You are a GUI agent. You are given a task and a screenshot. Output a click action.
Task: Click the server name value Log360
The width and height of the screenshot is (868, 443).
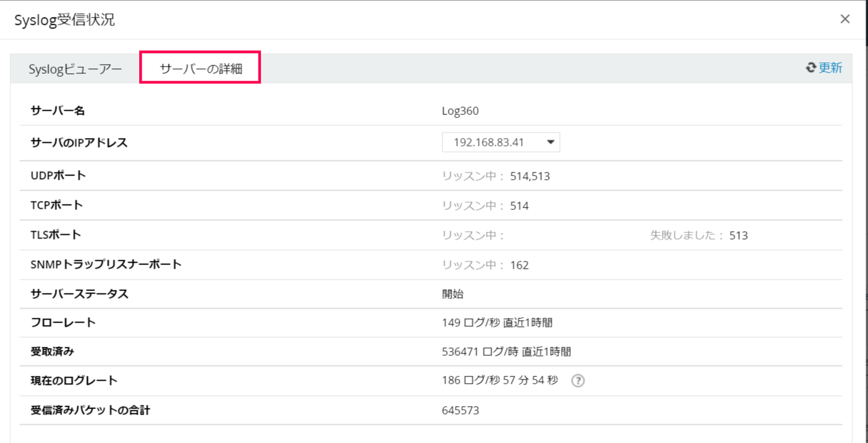point(460,111)
